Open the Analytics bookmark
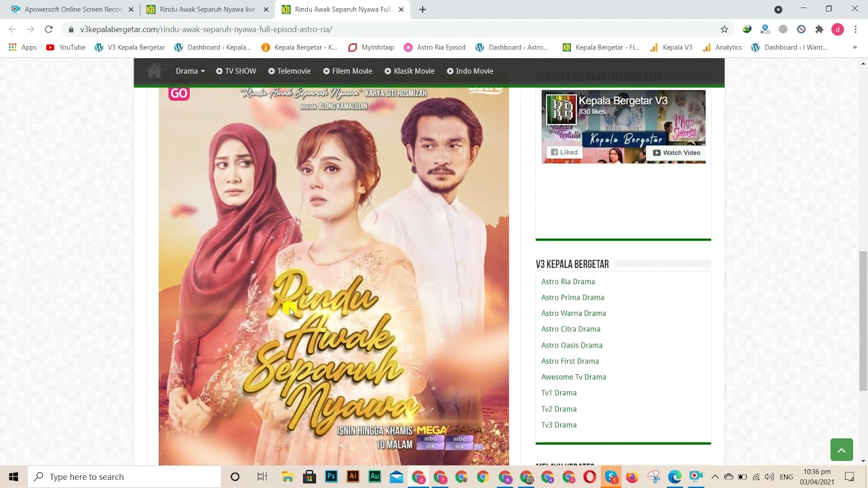868x488 pixels. point(722,47)
